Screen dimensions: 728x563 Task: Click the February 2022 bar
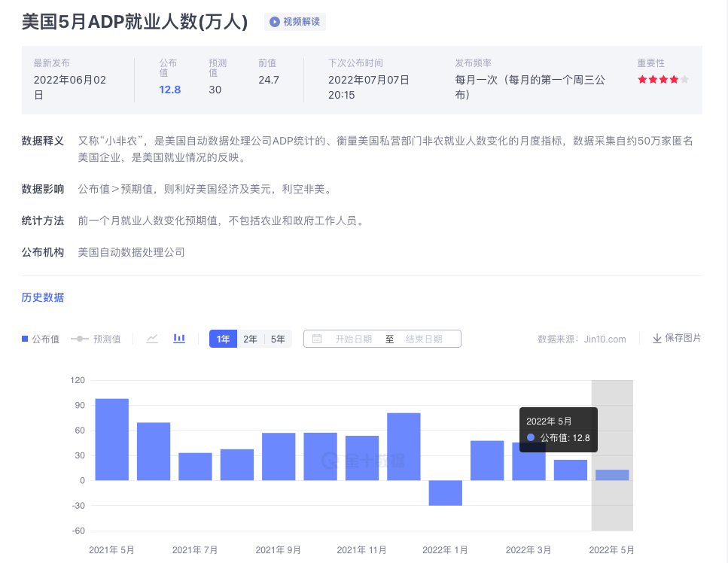click(x=487, y=461)
